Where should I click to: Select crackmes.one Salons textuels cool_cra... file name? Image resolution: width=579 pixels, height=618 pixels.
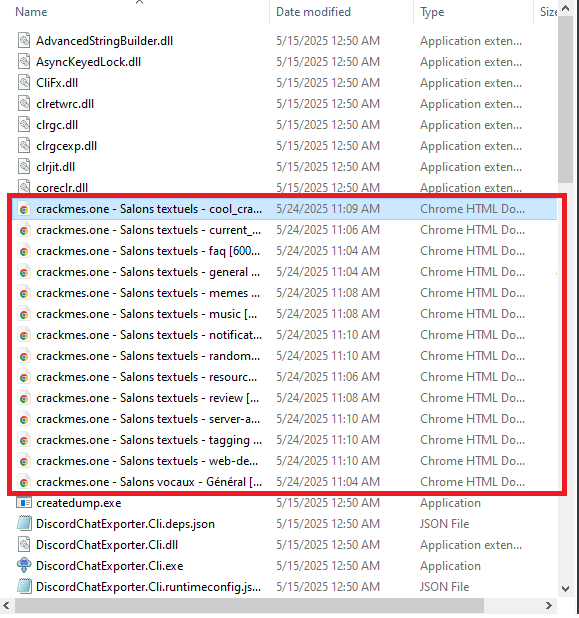pos(149,209)
